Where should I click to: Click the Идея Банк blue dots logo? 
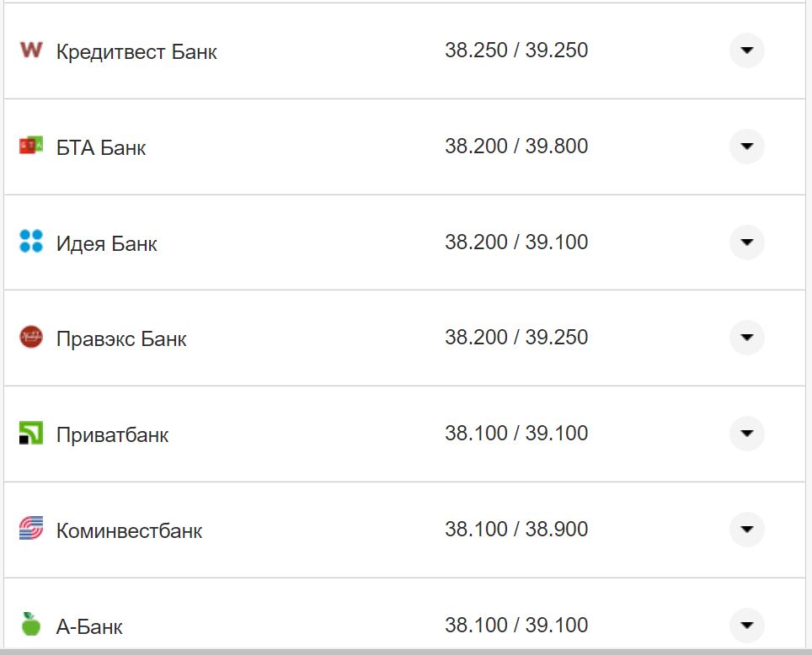click(30, 242)
